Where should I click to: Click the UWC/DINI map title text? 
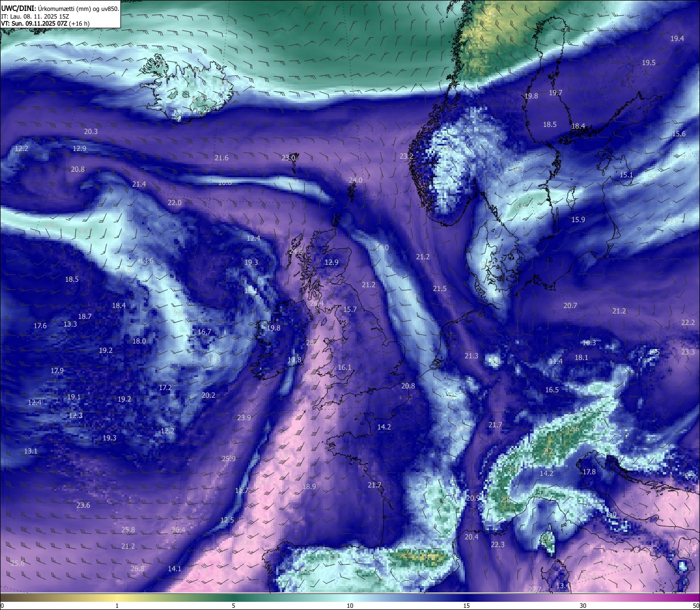60,9
